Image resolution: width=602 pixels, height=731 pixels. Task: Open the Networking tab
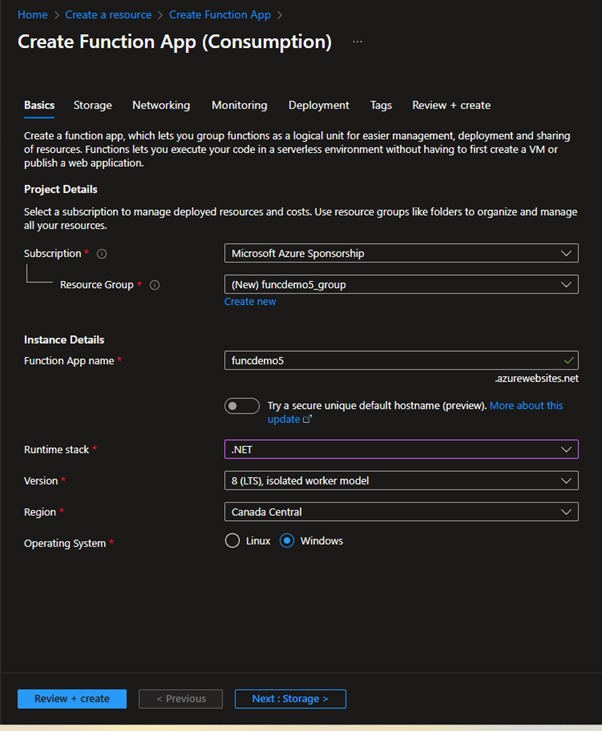click(x=161, y=105)
